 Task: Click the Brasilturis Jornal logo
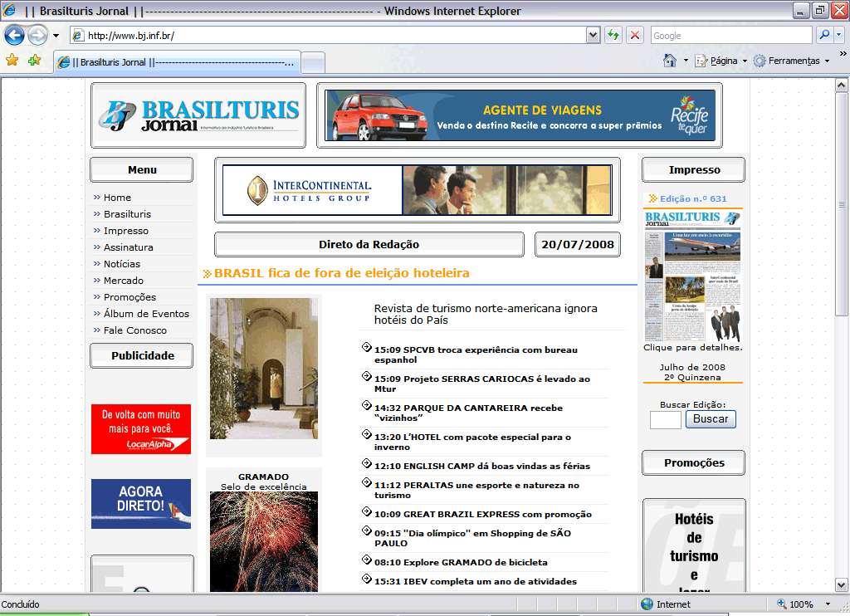pyautogui.click(x=198, y=115)
